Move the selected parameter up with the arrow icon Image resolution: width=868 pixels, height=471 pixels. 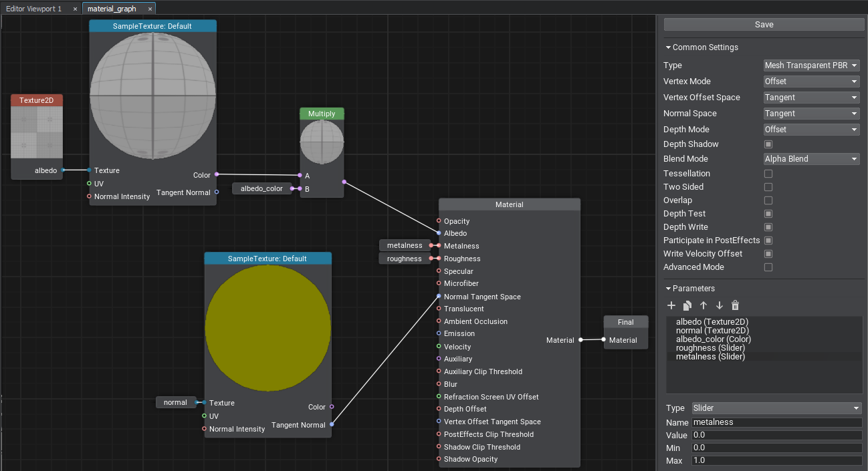[703, 305]
